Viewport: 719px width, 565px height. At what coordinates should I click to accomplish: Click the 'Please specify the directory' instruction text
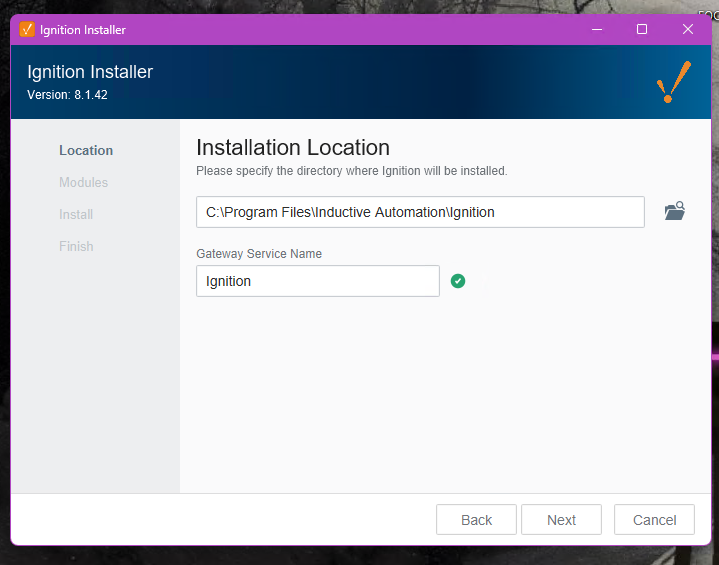pos(352,171)
